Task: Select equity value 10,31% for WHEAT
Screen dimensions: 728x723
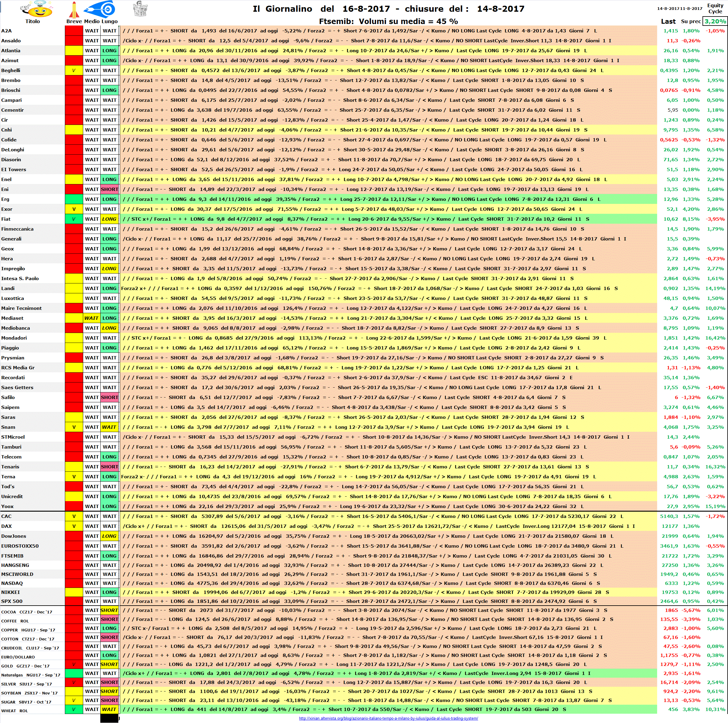Action: (x=715, y=709)
